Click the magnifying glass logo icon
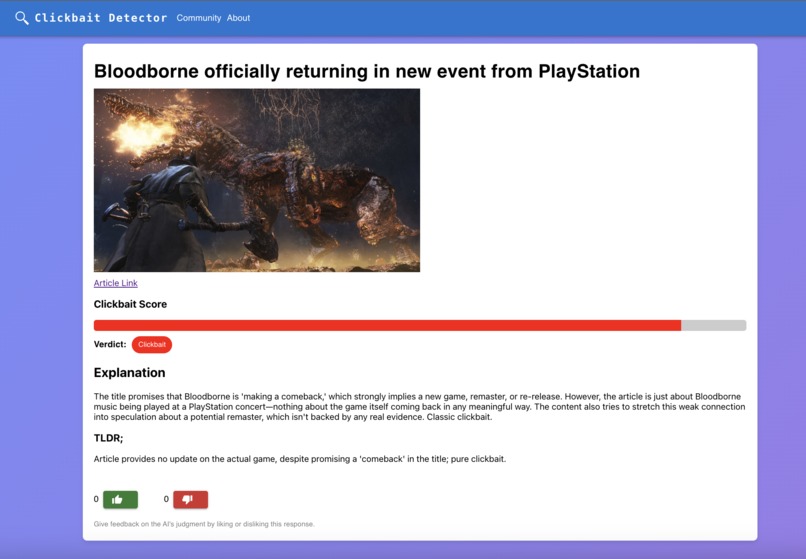 pyautogui.click(x=22, y=18)
